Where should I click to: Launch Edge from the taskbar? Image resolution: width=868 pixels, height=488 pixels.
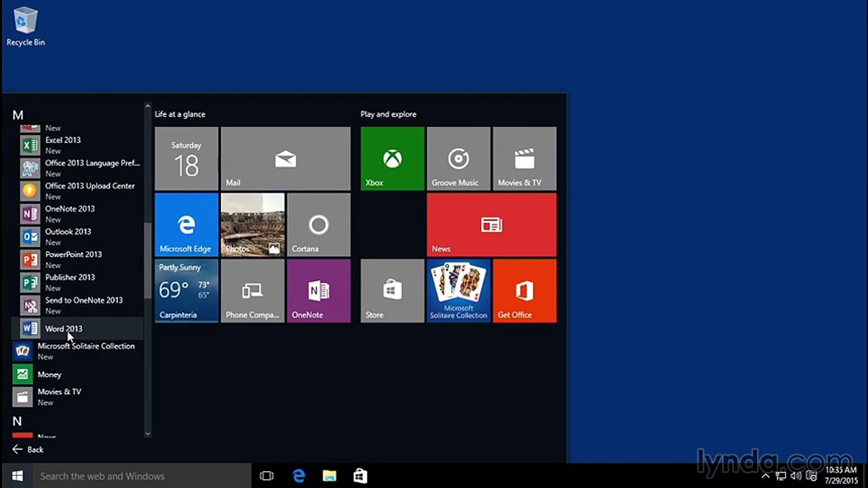coord(299,476)
